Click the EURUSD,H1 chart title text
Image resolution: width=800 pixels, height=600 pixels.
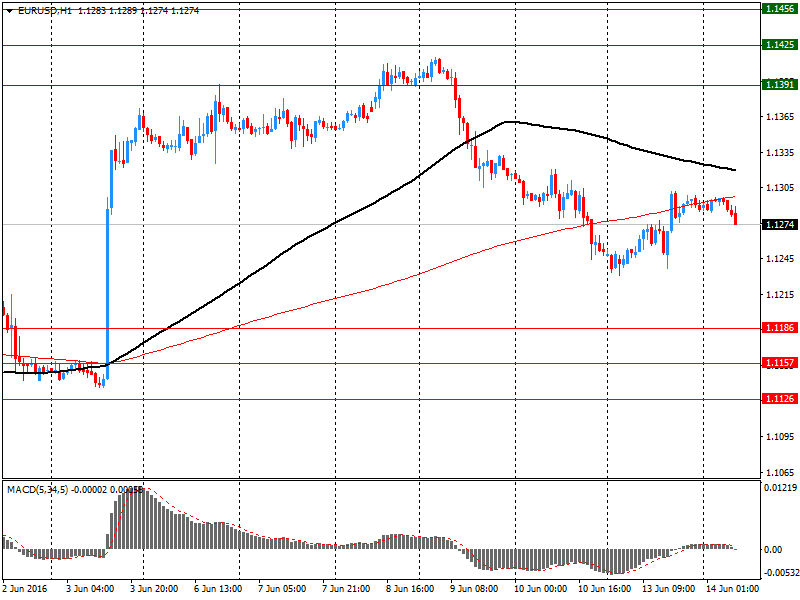44,11
